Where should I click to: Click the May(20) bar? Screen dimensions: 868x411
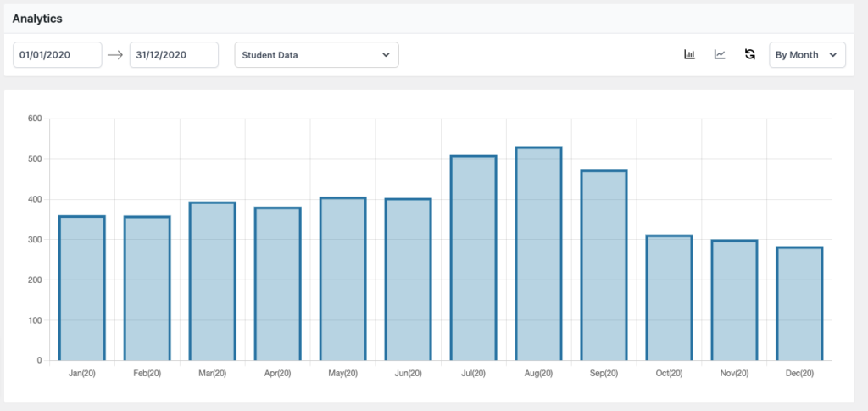(343, 279)
